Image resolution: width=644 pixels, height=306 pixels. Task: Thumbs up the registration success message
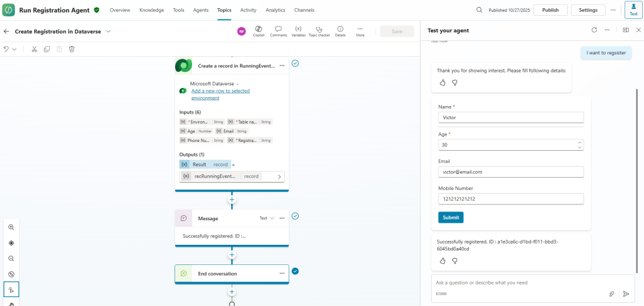[x=442, y=261]
